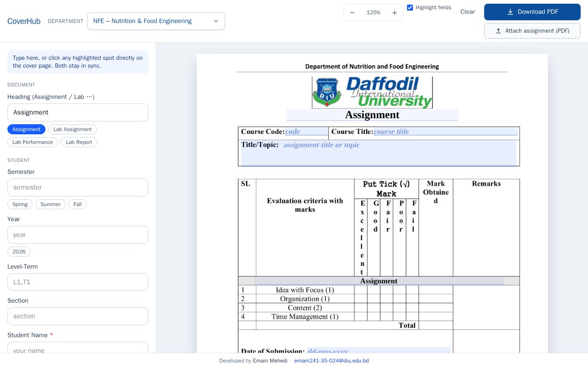Focus the Section input field

point(78,316)
